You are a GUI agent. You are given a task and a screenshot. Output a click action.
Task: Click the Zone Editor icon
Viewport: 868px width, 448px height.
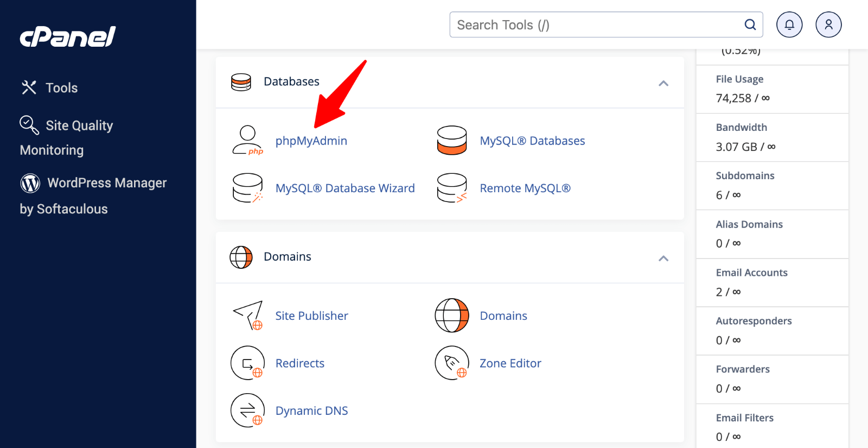pos(452,363)
